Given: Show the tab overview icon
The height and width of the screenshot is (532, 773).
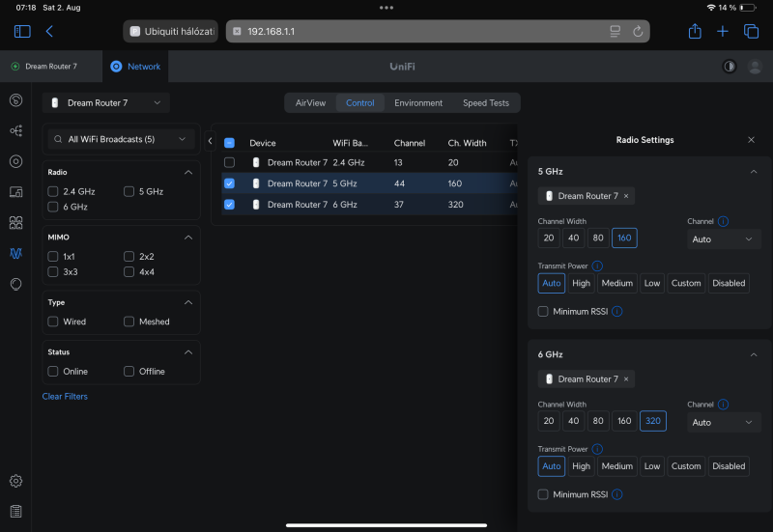Looking at the screenshot, I should tap(751, 32).
